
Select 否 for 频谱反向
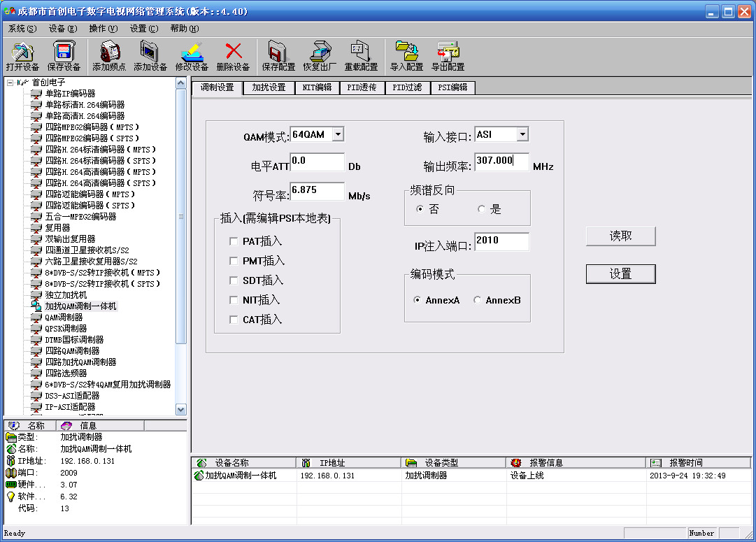click(x=420, y=209)
